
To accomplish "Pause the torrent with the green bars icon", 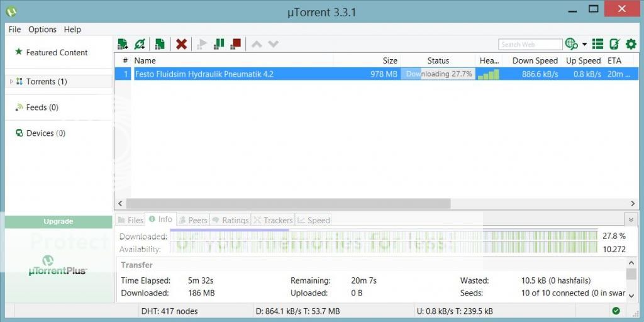I will pyautogui.click(x=219, y=44).
